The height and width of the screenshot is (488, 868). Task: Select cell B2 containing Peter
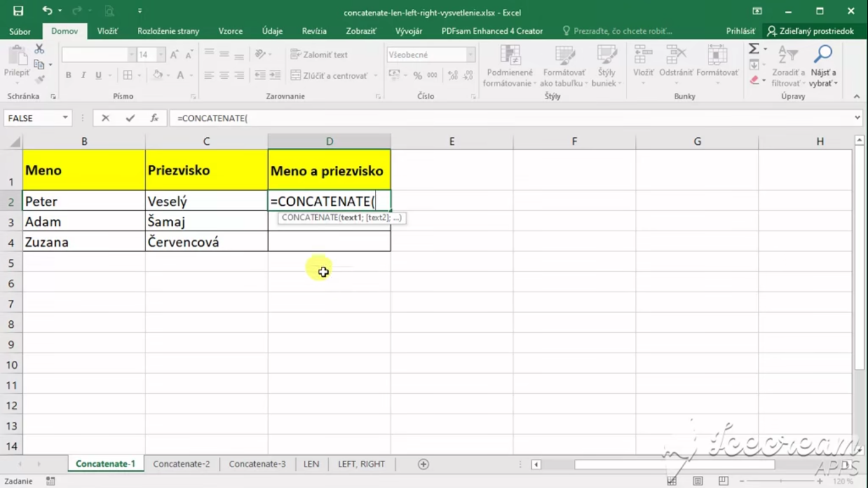tap(84, 201)
